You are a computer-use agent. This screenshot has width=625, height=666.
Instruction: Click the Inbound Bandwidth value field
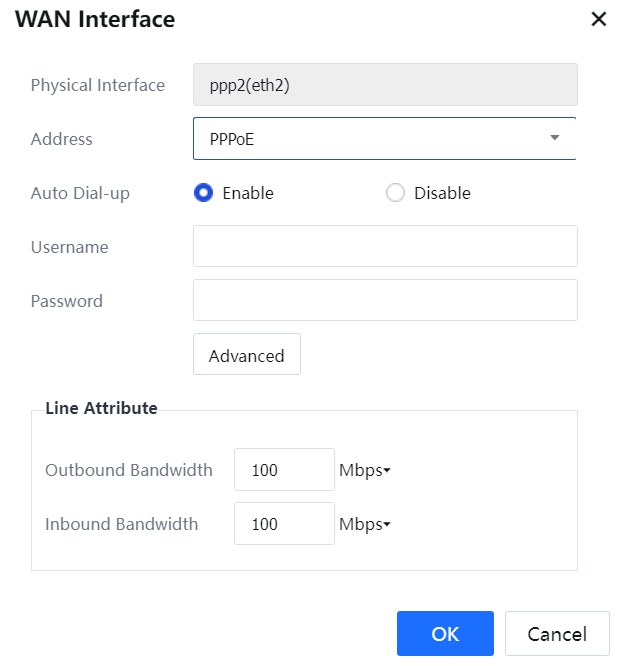coord(284,524)
